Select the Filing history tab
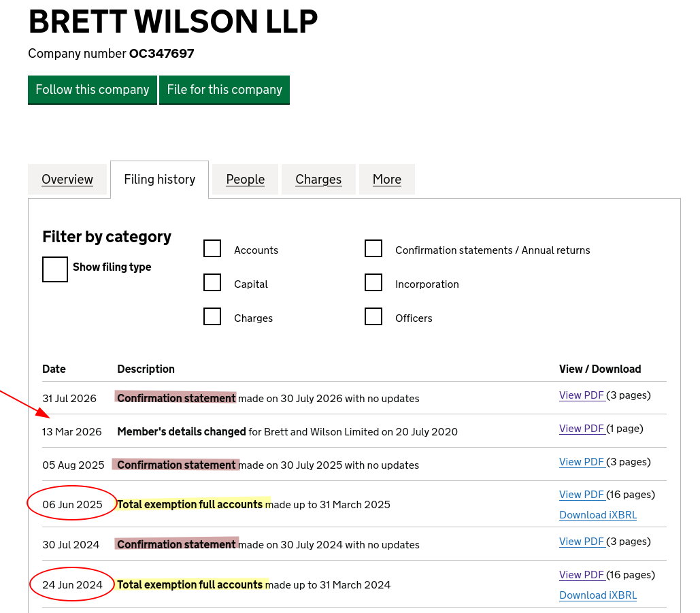 click(x=159, y=180)
